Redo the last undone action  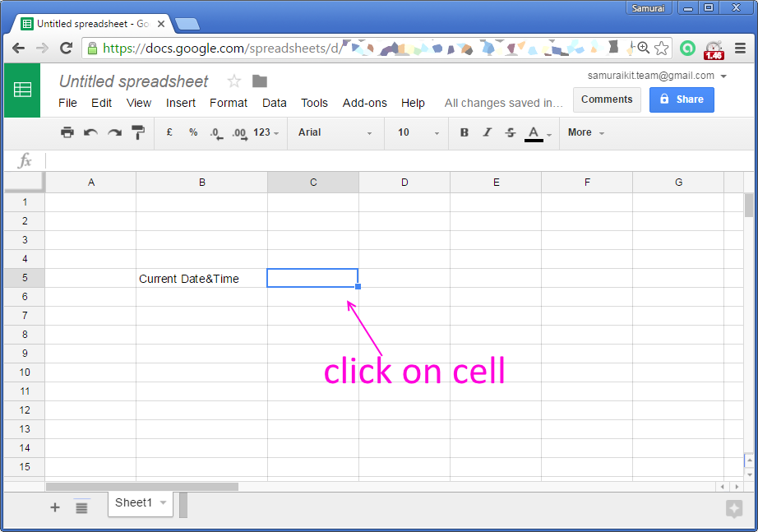114,132
